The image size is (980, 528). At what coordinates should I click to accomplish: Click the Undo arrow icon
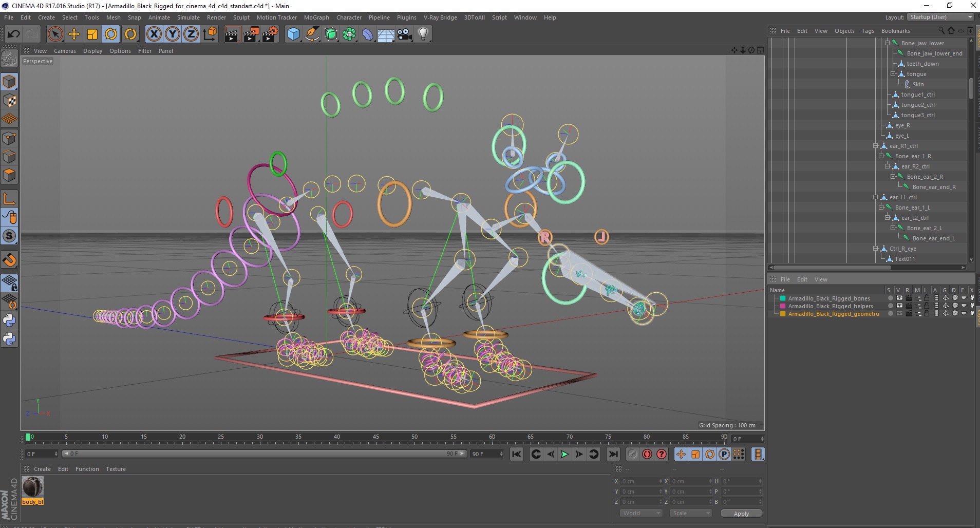13,34
